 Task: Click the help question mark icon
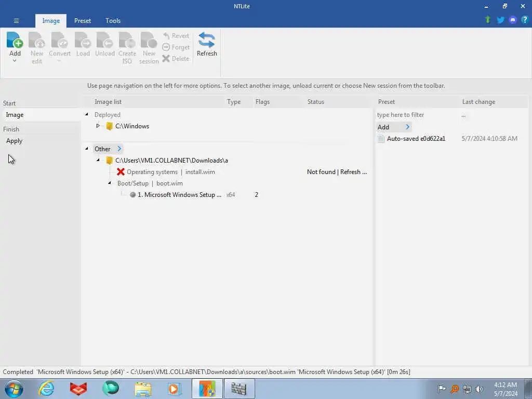tap(525, 20)
